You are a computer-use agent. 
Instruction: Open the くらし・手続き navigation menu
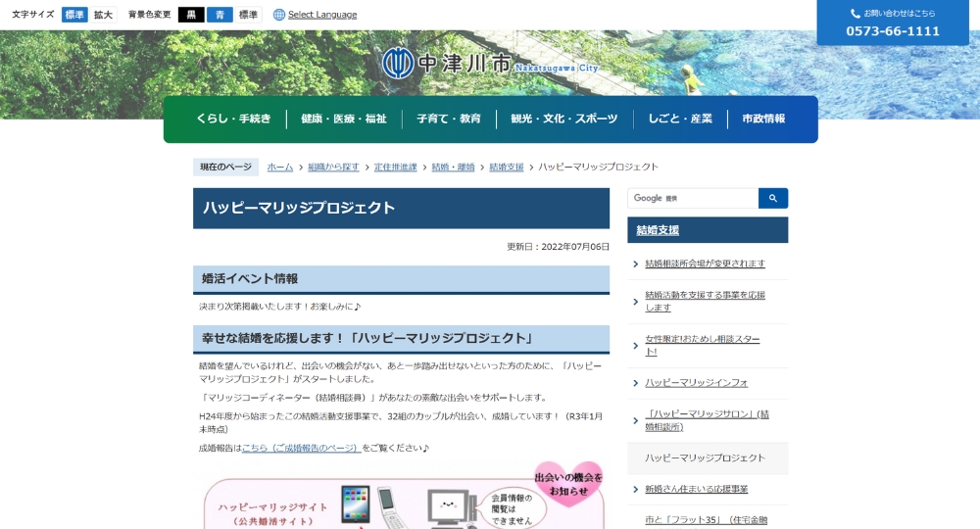(233, 119)
